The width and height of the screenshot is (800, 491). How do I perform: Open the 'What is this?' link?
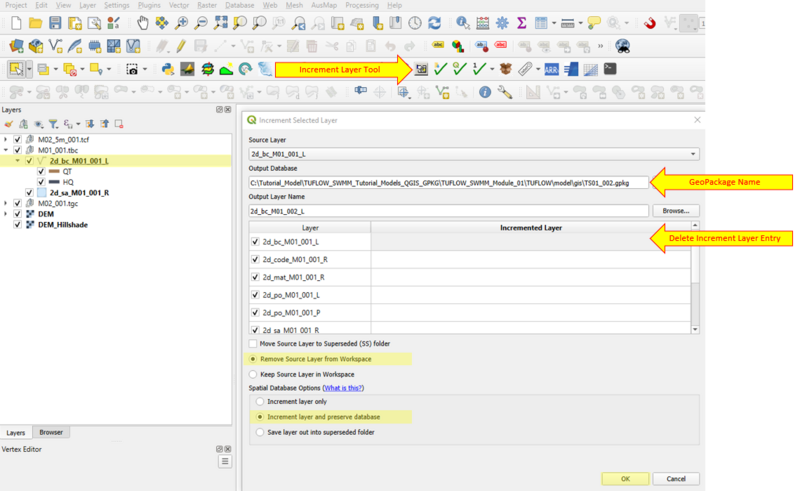pyautogui.click(x=342, y=387)
